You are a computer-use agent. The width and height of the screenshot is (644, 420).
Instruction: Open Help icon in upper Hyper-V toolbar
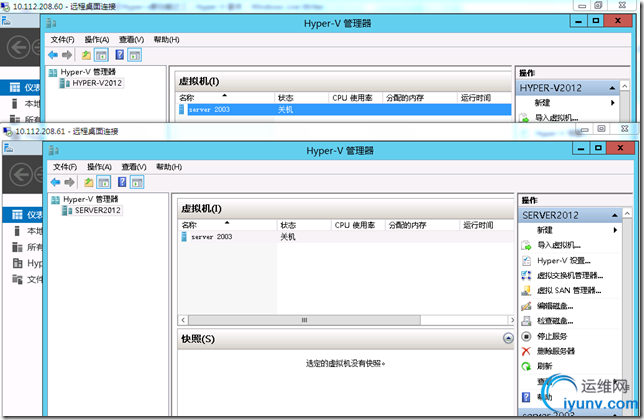coord(120,55)
